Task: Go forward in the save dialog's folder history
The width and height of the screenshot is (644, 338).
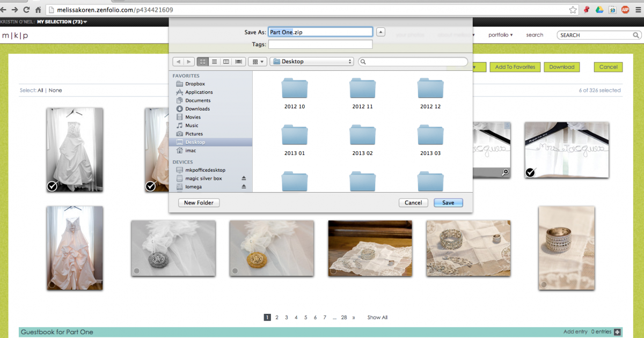Action: [x=188, y=62]
